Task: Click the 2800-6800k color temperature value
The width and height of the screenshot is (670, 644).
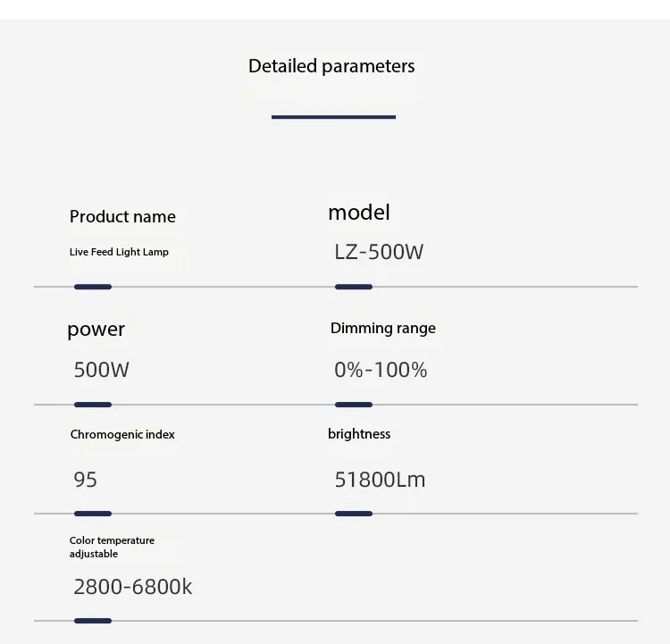Action: (x=133, y=586)
